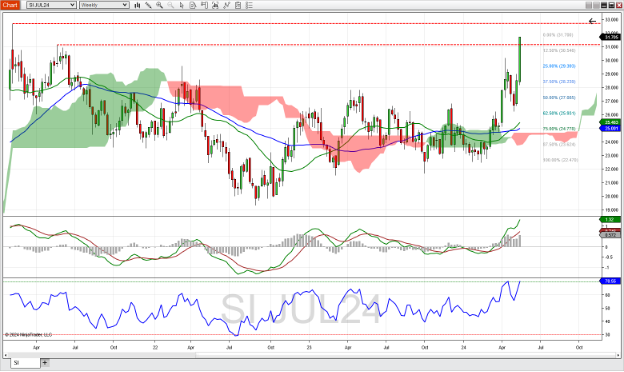The image size is (624, 372).
Task: Click the black current price marker on the price axis
Action: pyautogui.click(x=611, y=37)
